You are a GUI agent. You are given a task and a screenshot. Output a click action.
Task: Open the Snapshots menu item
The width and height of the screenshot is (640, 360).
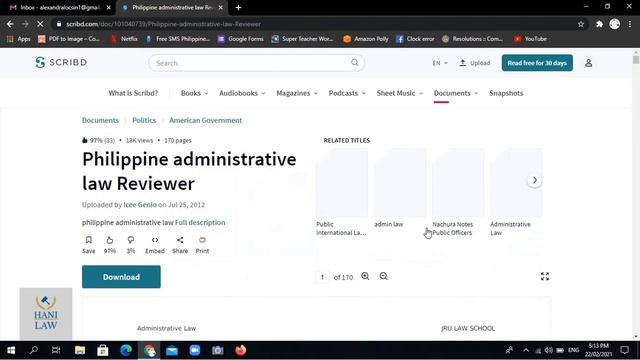[506, 93]
